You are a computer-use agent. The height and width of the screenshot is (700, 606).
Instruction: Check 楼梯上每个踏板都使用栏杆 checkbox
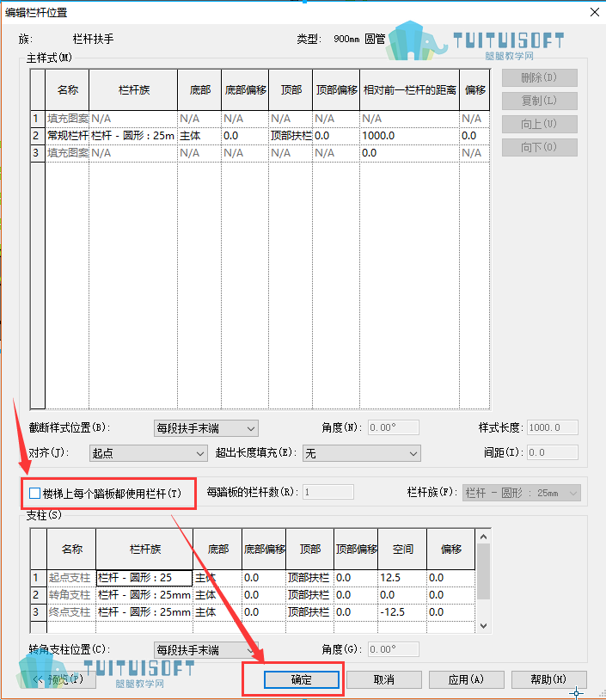[34, 494]
